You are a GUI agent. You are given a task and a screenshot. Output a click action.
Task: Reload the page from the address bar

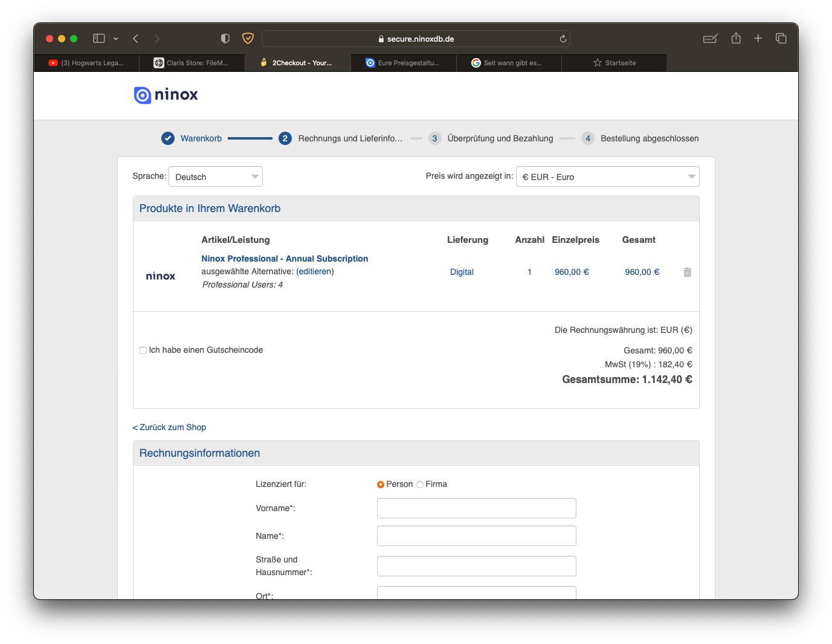point(563,39)
